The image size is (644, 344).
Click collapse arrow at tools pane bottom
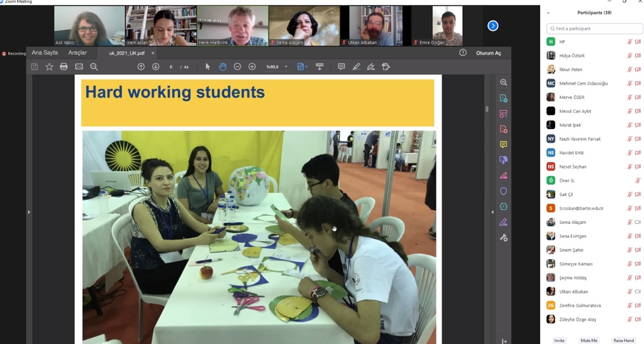pos(504,341)
